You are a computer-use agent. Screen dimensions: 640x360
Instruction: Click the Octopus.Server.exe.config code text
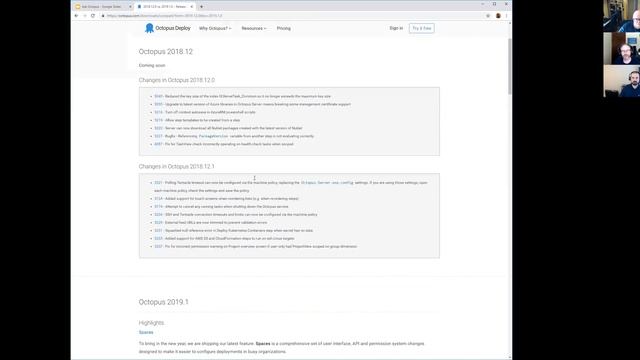[327, 183]
